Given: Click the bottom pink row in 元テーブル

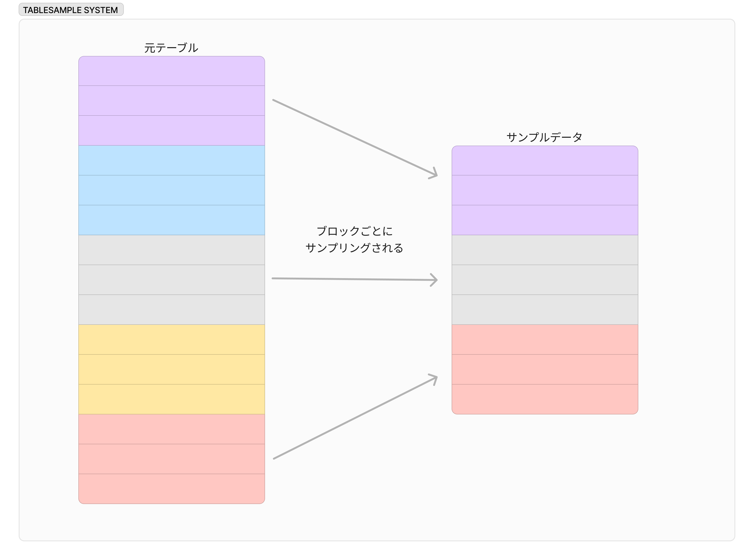Looking at the screenshot, I should tap(171, 488).
